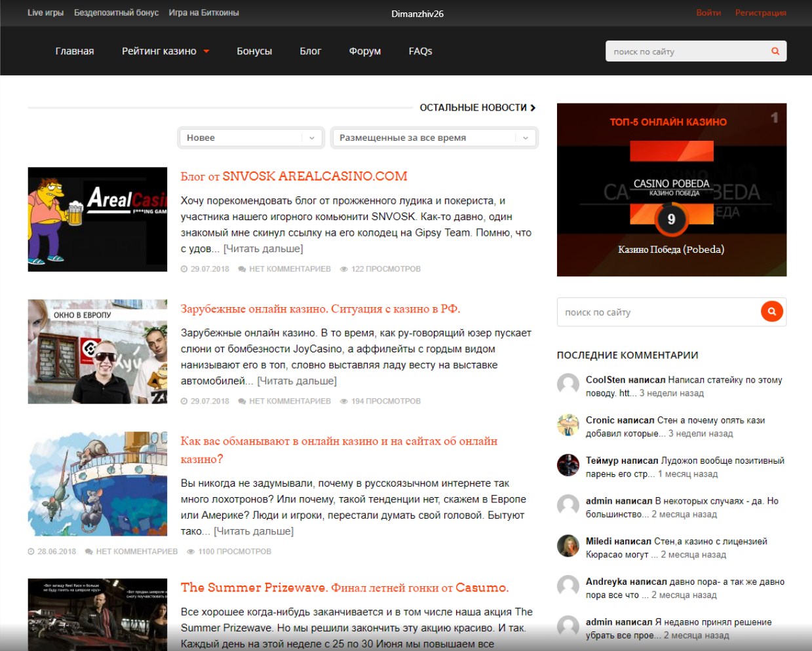Click Cronic's avatar in recent comments

coord(568,425)
